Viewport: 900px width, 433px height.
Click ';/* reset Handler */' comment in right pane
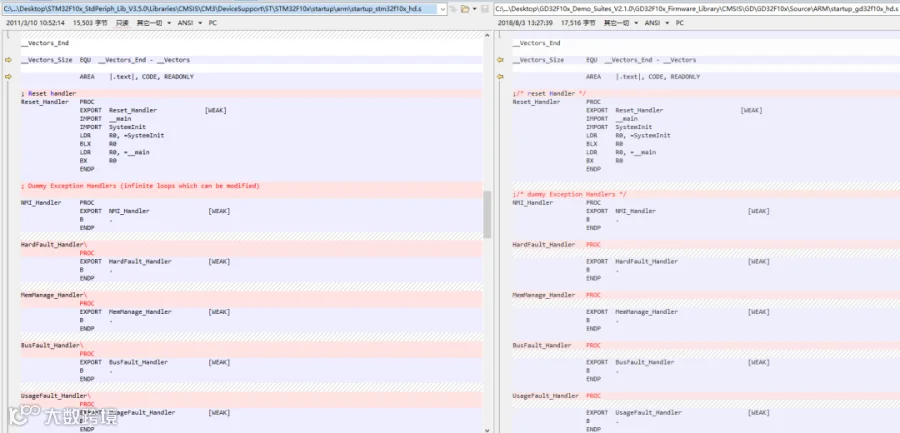tap(549, 94)
